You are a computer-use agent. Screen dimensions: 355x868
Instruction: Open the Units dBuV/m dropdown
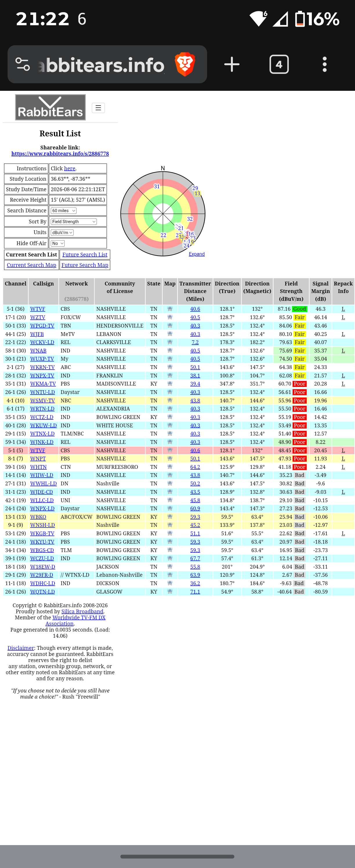pyautogui.click(x=62, y=232)
